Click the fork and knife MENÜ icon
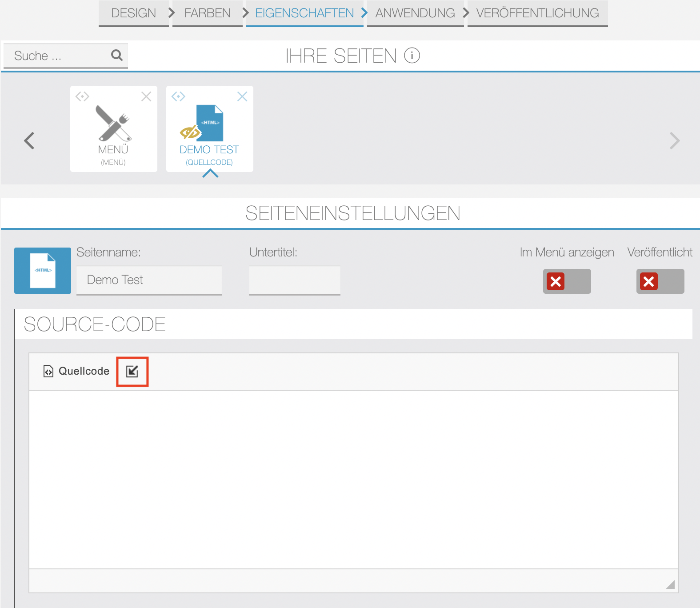700x608 pixels. pos(114,123)
